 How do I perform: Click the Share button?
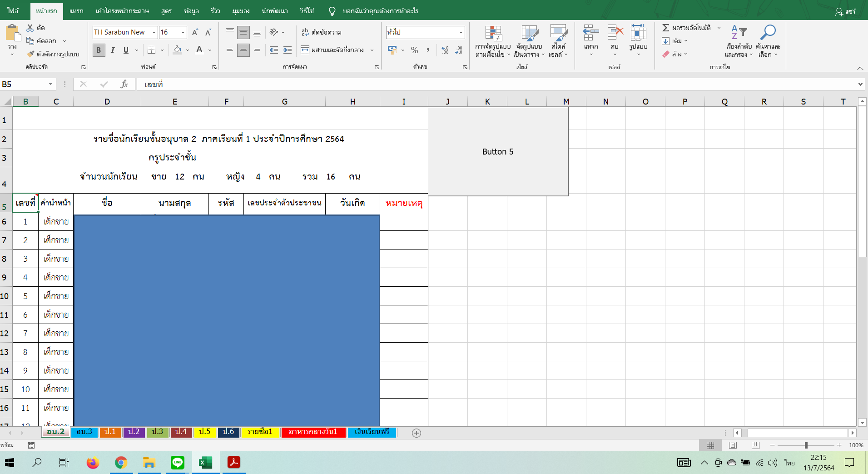(x=845, y=11)
